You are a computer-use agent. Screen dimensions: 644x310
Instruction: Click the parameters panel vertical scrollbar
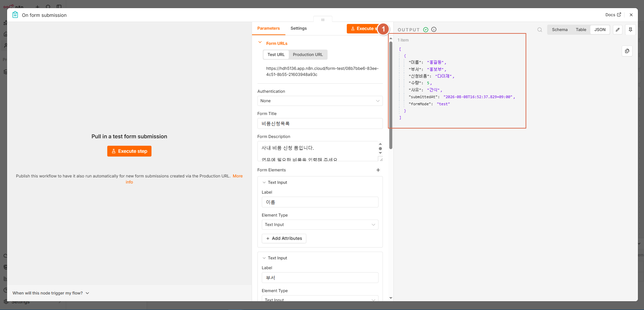click(x=391, y=95)
